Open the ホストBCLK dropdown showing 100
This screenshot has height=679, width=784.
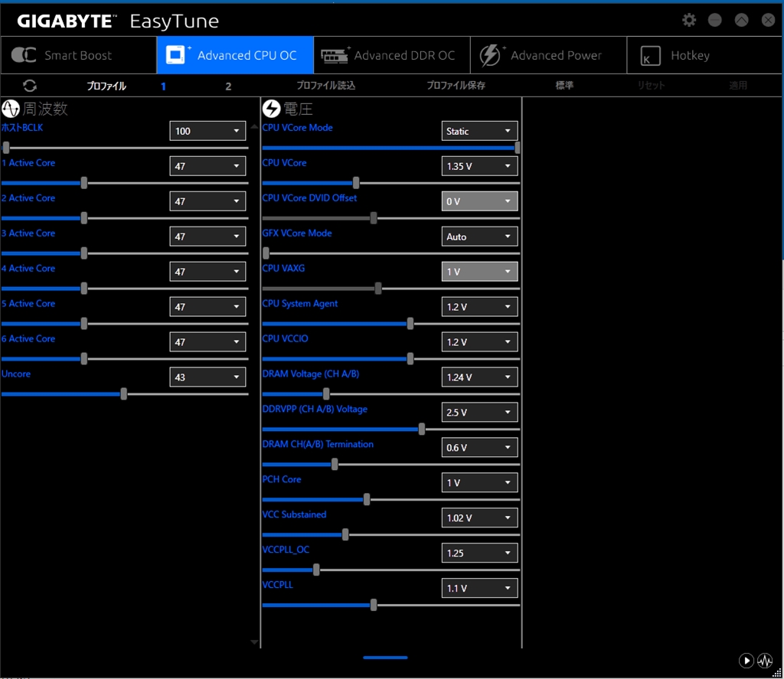pyautogui.click(x=207, y=131)
